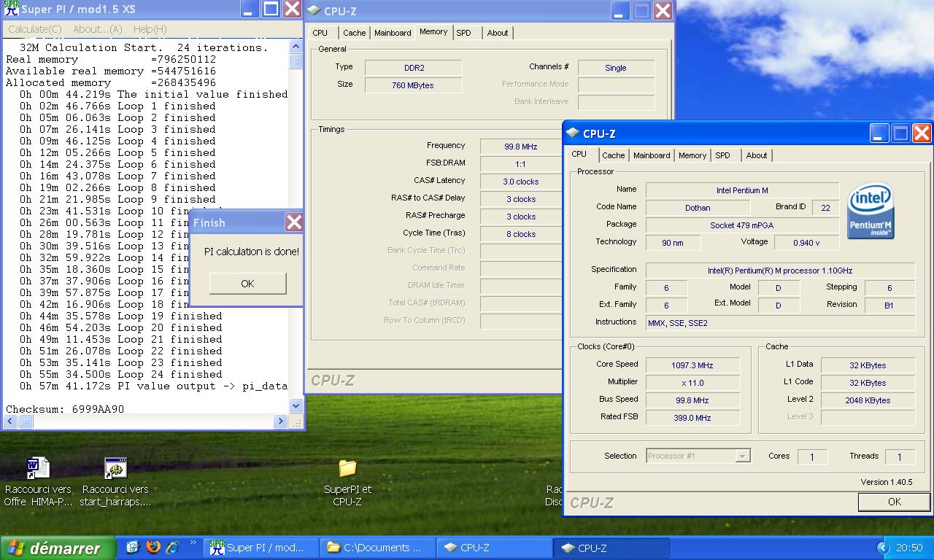The height and width of the screenshot is (560, 934).
Task: Click the Checksum 6999AA90 line
Action: click(x=65, y=409)
